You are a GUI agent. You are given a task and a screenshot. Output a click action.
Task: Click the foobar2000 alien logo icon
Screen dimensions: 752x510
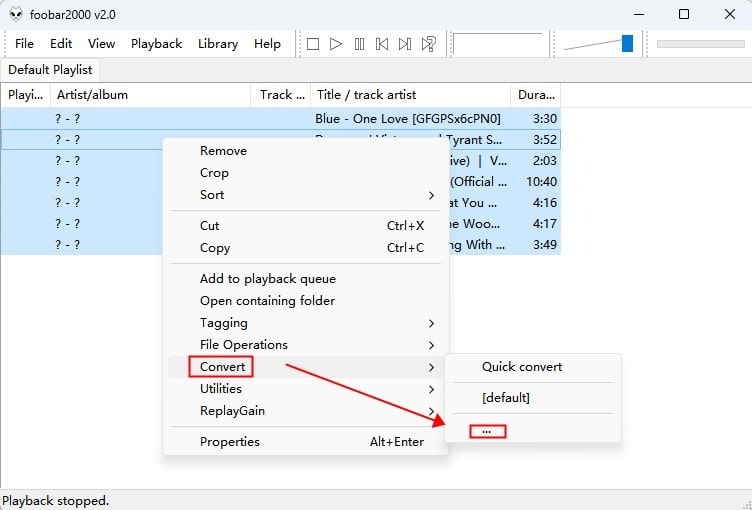pyautogui.click(x=16, y=14)
